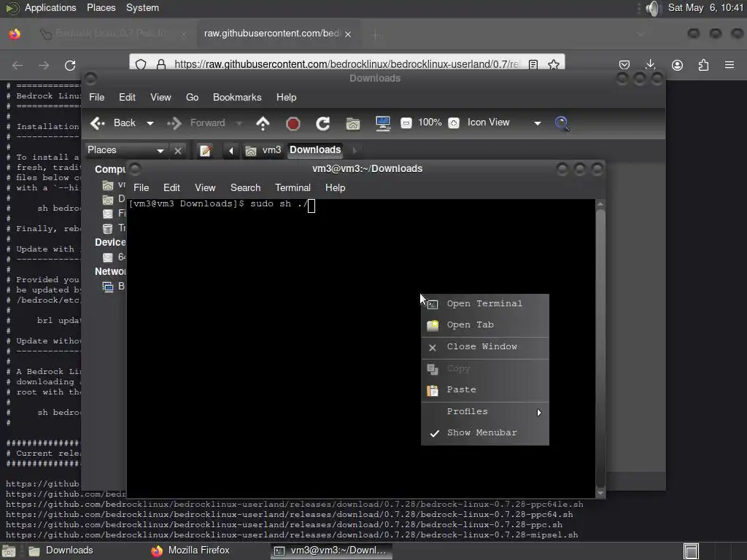
Task: Open Firefox reader view icon
Action: pyautogui.click(x=533, y=64)
